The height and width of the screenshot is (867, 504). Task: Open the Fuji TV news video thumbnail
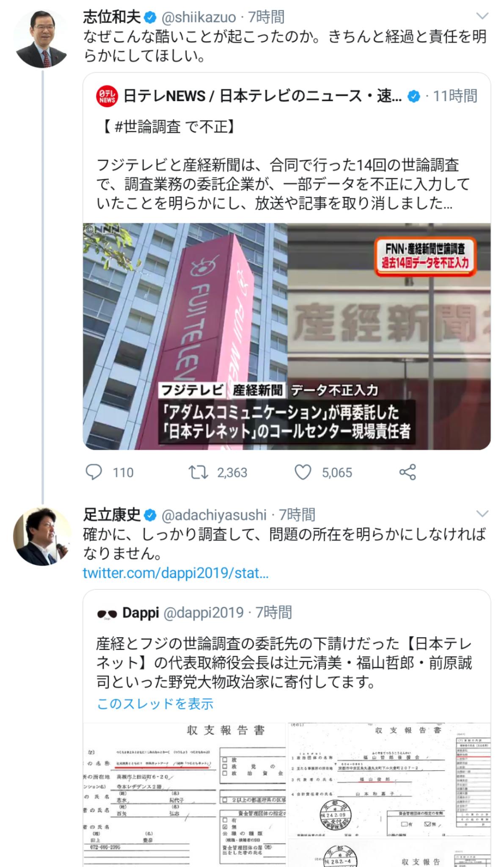(x=287, y=336)
